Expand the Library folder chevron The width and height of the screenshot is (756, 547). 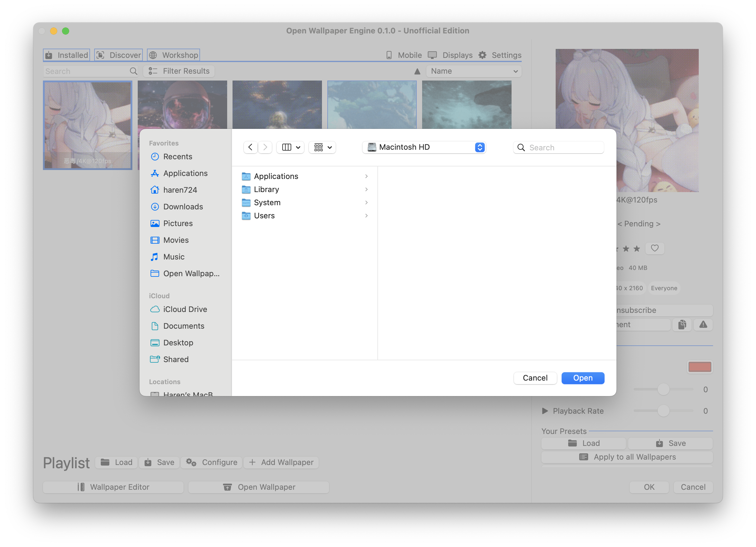[366, 189]
